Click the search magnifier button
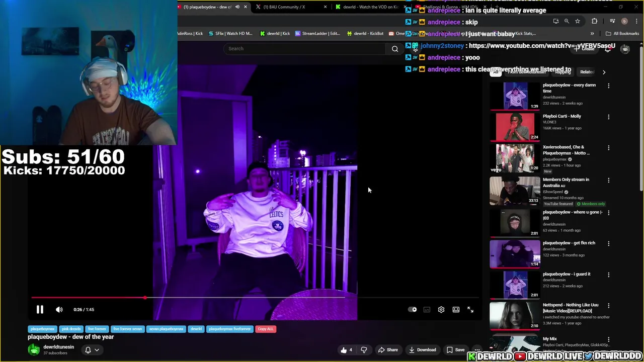The height and width of the screenshot is (362, 644). [395, 49]
